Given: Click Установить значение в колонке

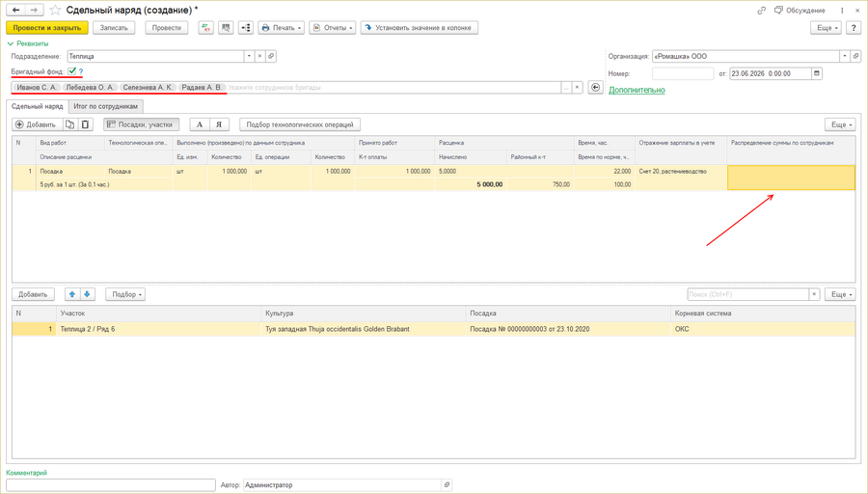Looking at the screenshot, I should (420, 28).
